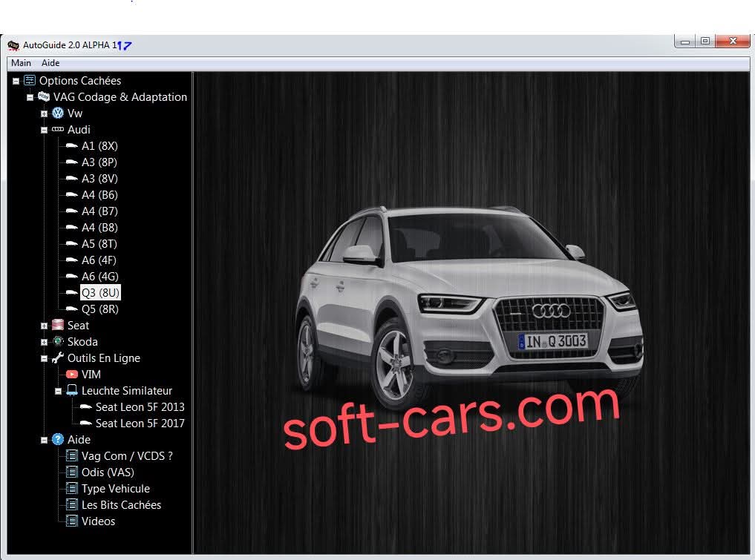
Task: Expand the Seat brand node
Action: (44, 326)
